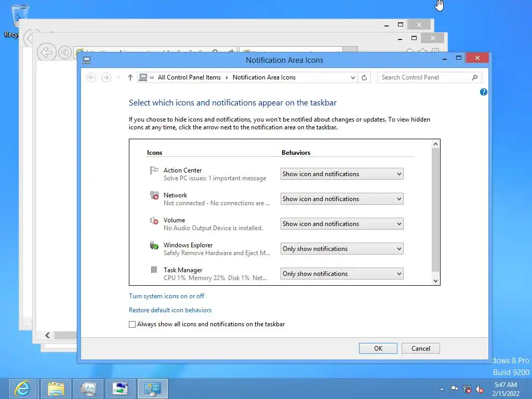Show hidden tray icons arrow

coord(442,389)
